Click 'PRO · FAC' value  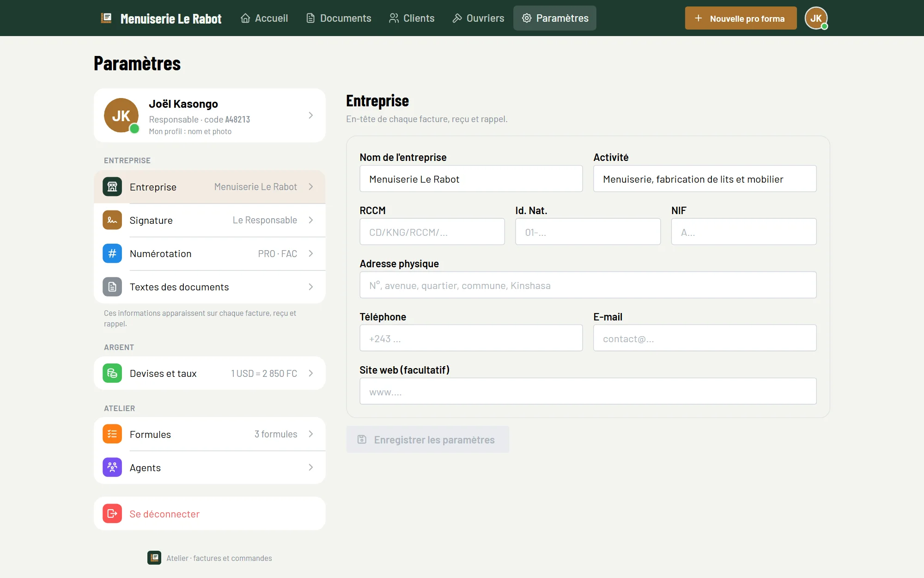277,254
